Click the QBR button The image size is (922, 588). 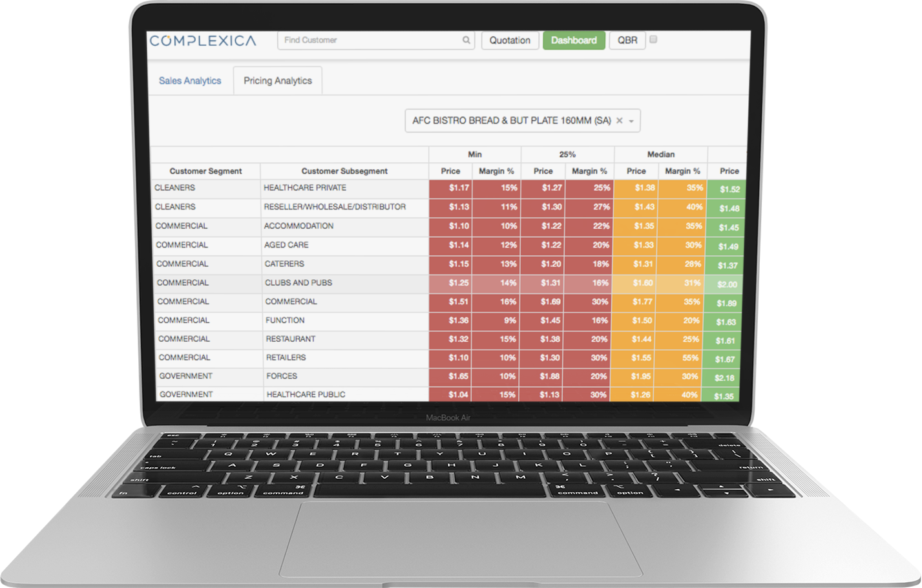pyautogui.click(x=627, y=40)
